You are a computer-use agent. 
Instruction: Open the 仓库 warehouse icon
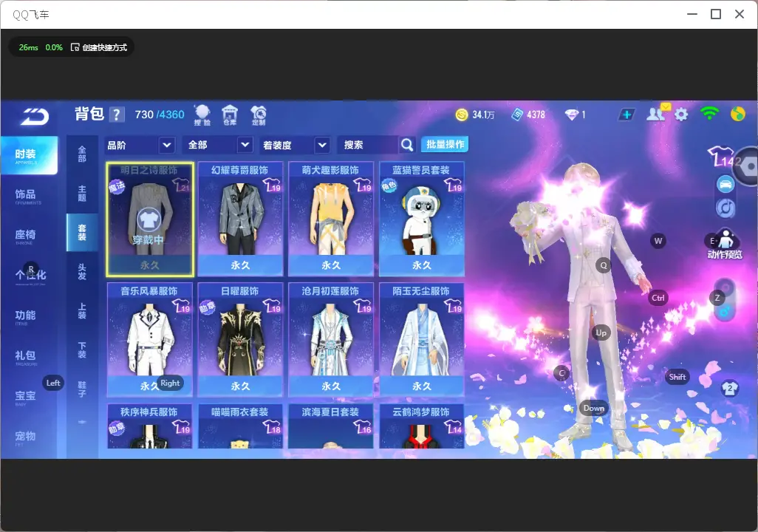coord(230,115)
